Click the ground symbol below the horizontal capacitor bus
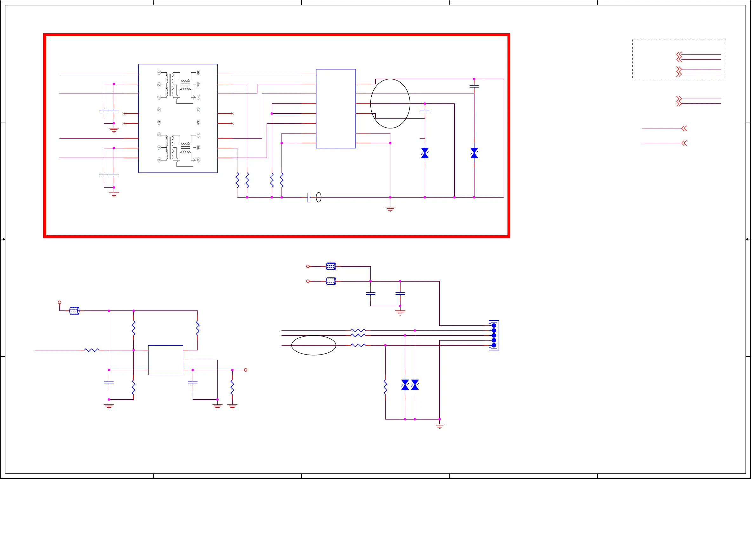 click(390, 209)
